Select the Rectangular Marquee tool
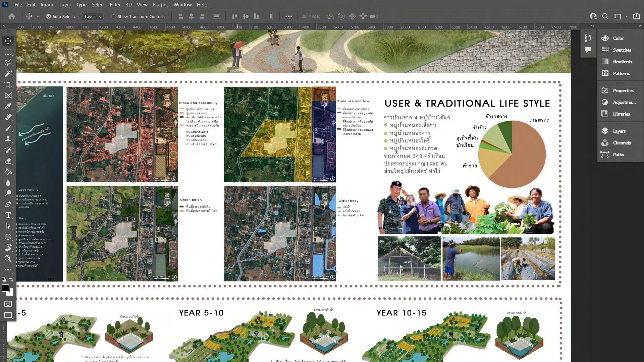This screenshot has height=362, width=644. (x=8, y=52)
